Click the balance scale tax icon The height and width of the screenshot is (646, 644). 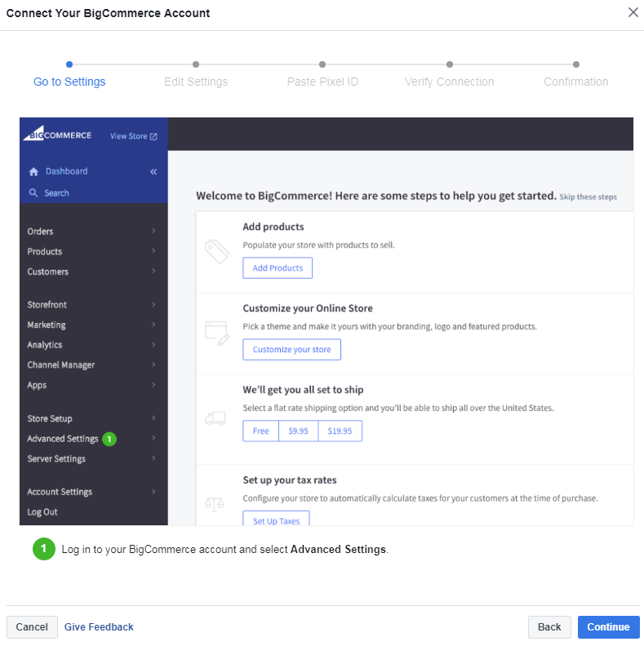215,504
